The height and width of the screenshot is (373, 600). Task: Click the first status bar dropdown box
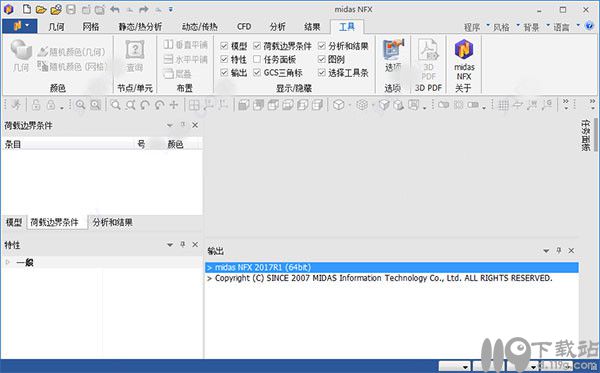(x=455, y=366)
